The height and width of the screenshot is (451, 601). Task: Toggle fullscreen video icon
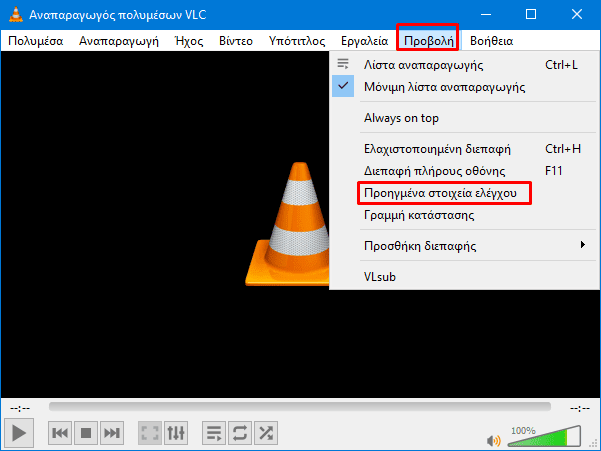pos(150,433)
